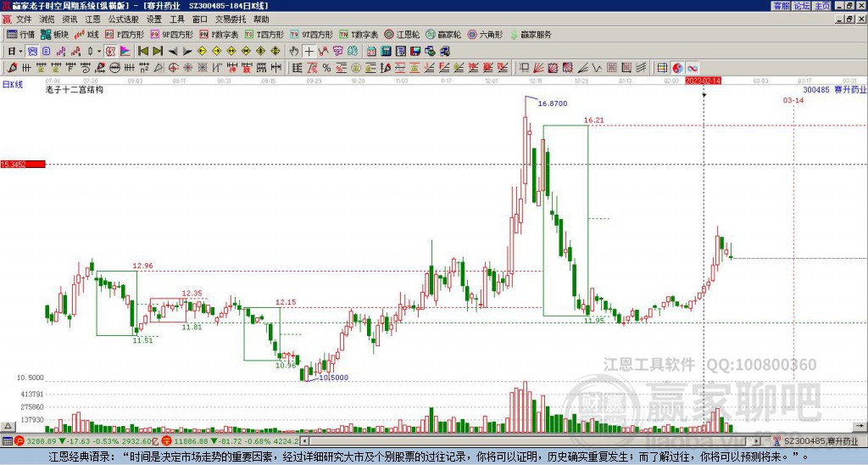Click the 2023-02-14 date marker
This screenshot has height=465, width=868.
[703, 81]
